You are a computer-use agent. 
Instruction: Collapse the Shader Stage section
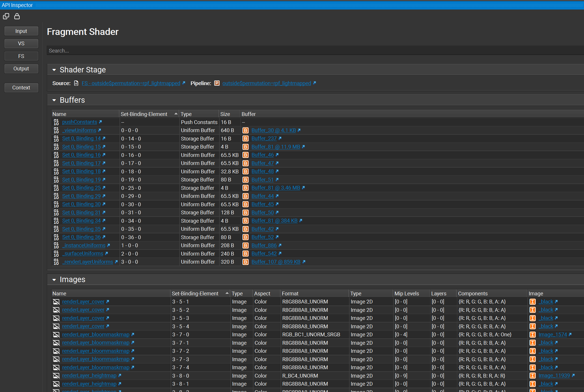[54, 70]
